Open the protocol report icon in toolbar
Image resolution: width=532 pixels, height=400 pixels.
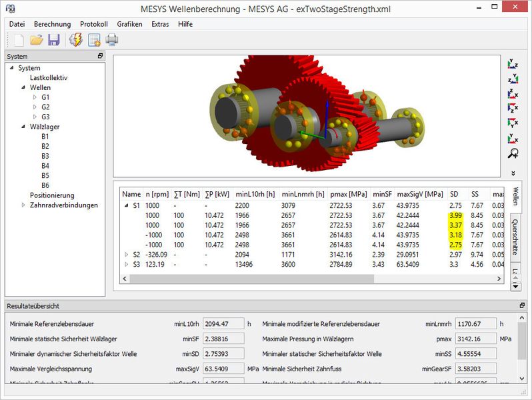pos(94,40)
